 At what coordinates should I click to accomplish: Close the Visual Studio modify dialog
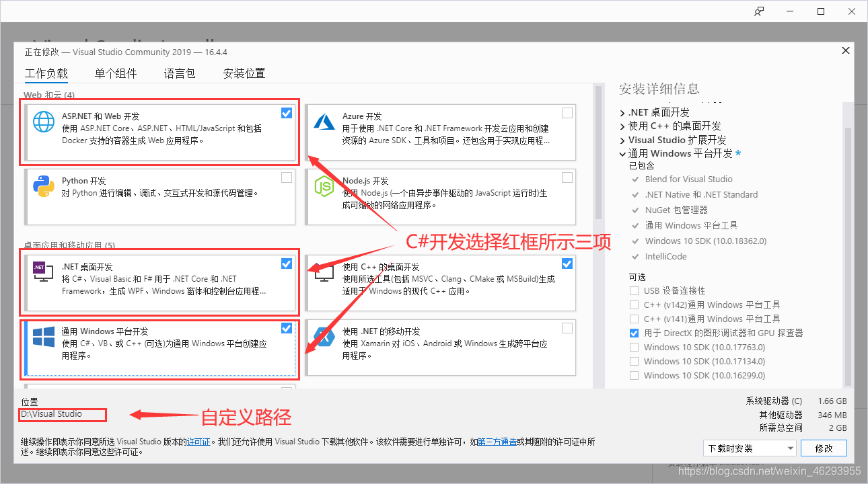pyautogui.click(x=845, y=50)
